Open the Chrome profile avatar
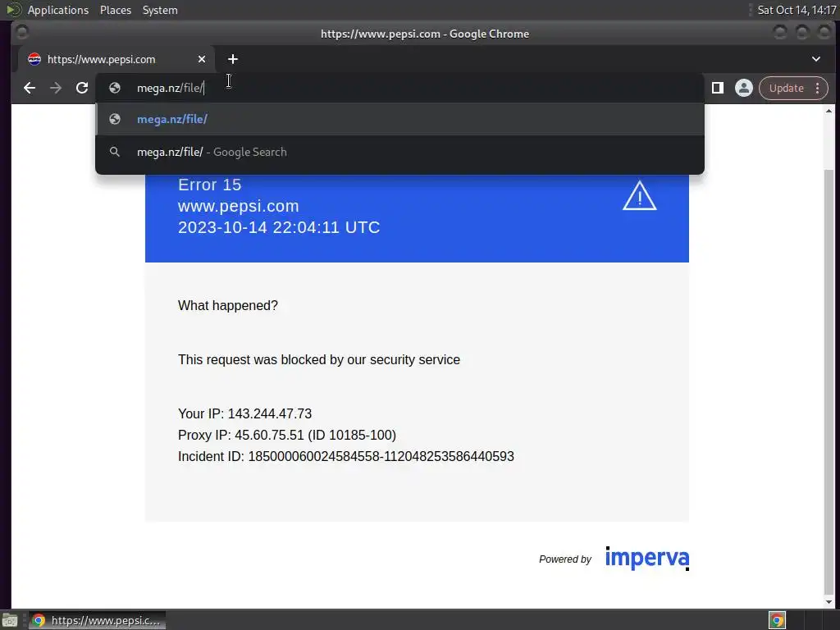Screen dimensions: 840x630 [743, 88]
